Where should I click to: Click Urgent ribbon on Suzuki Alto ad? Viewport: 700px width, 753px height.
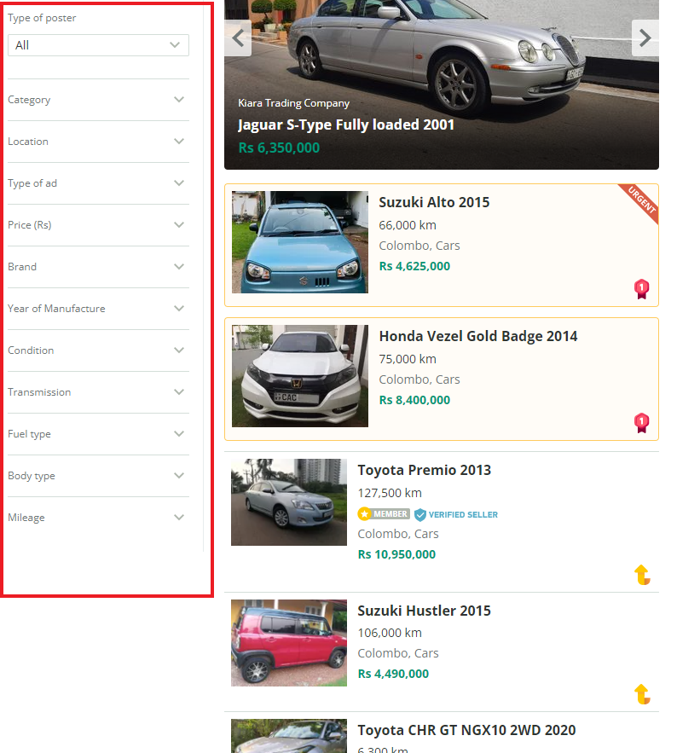pos(641,201)
